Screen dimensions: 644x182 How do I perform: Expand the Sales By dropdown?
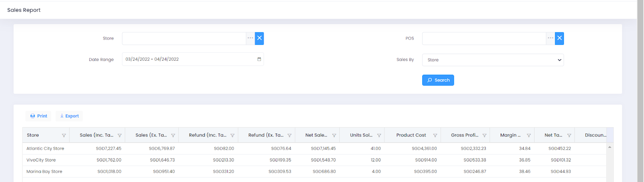click(x=493, y=60)
